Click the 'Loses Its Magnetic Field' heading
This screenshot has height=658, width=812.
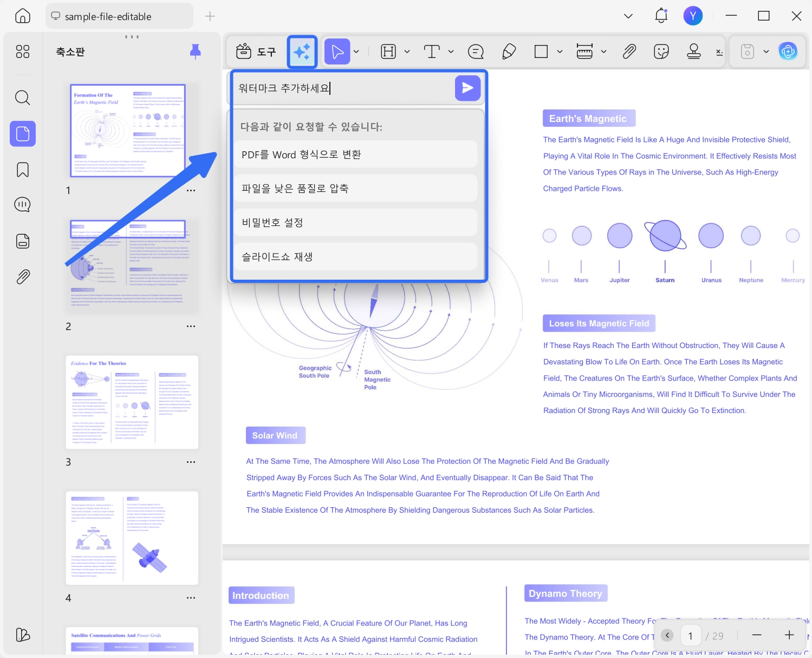coord(599,324)
